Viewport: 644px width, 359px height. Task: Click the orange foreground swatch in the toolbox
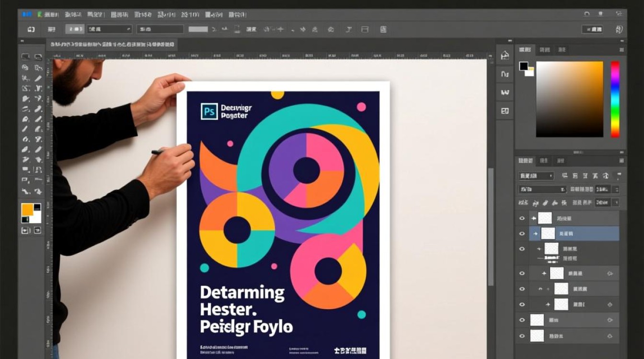pos(27,209)
